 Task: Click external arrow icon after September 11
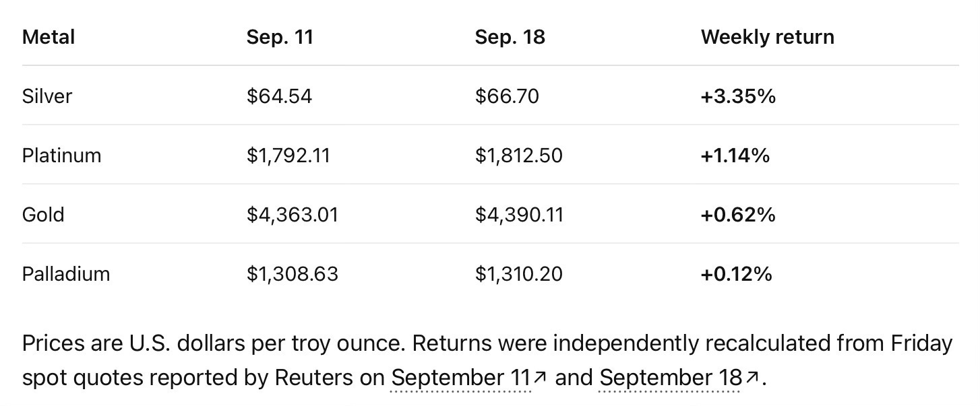click(x=539, y=377)
